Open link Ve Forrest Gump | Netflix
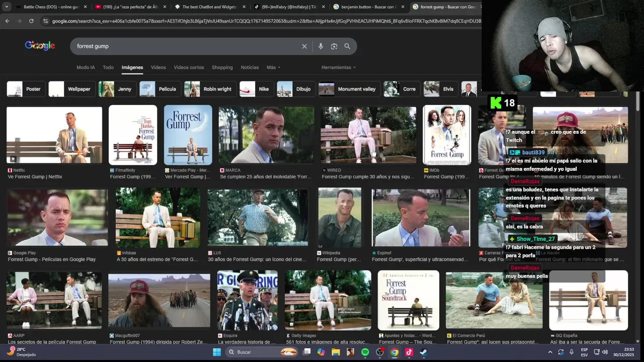 click(x=35, y=177)
